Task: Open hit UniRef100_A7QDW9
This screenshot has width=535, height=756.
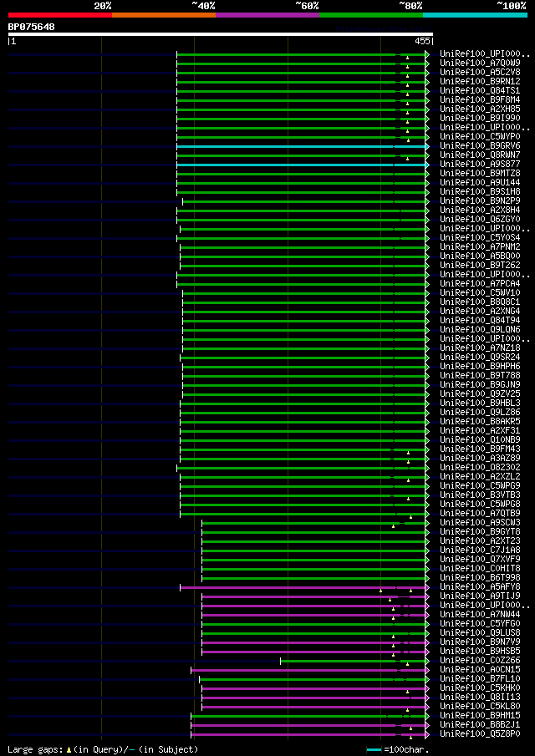Action: click(480, 63)
